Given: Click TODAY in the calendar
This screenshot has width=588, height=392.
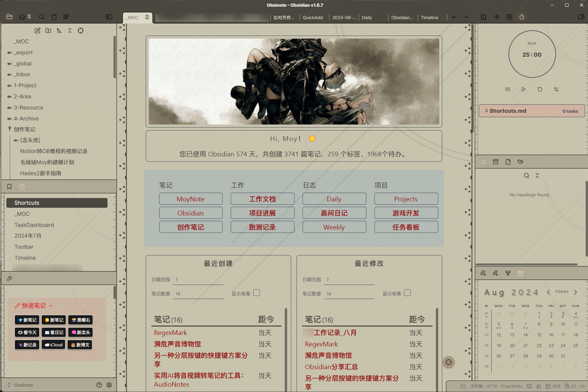Looking at the screenshot, I should point(562,292).
